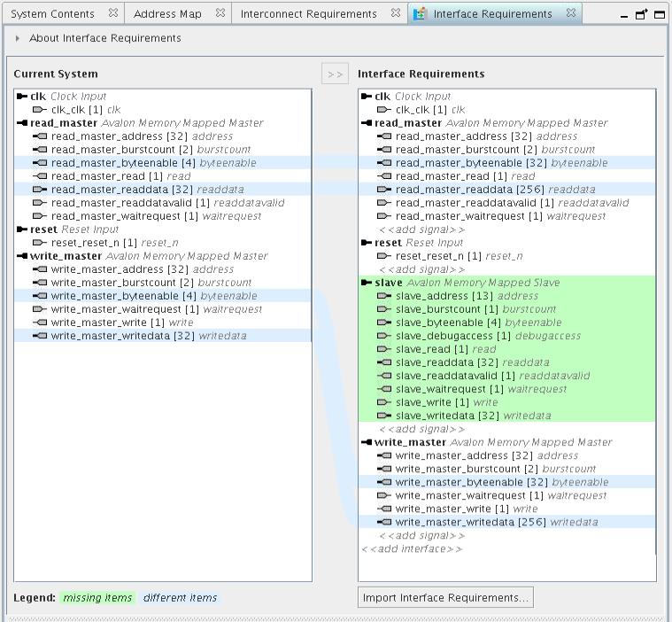
Task: Click the read_master interface icon in Current System
Action: 22,123
